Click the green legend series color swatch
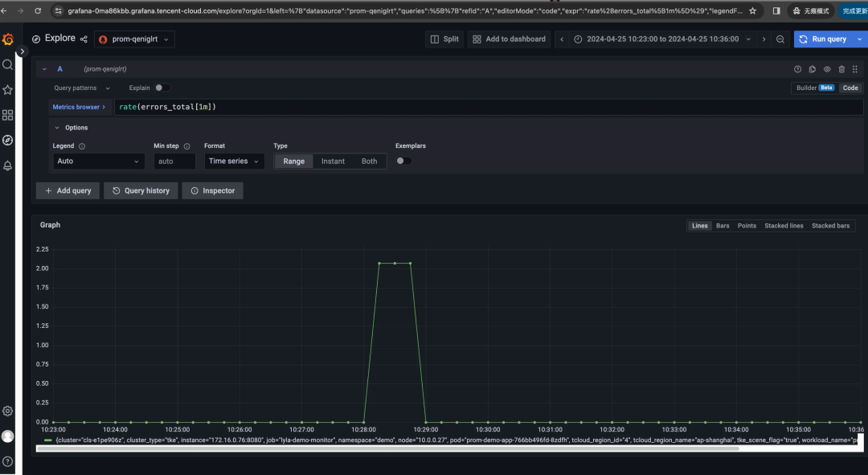Image resolution: width=868 pixels, height=475 pixels. tap(48, 440)
